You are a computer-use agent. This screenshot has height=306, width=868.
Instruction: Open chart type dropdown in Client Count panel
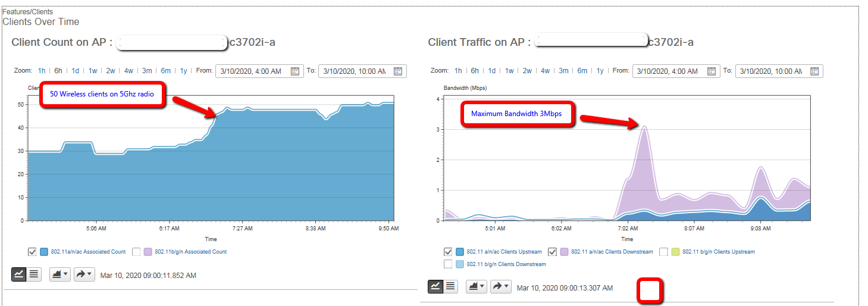coord(60,274)
